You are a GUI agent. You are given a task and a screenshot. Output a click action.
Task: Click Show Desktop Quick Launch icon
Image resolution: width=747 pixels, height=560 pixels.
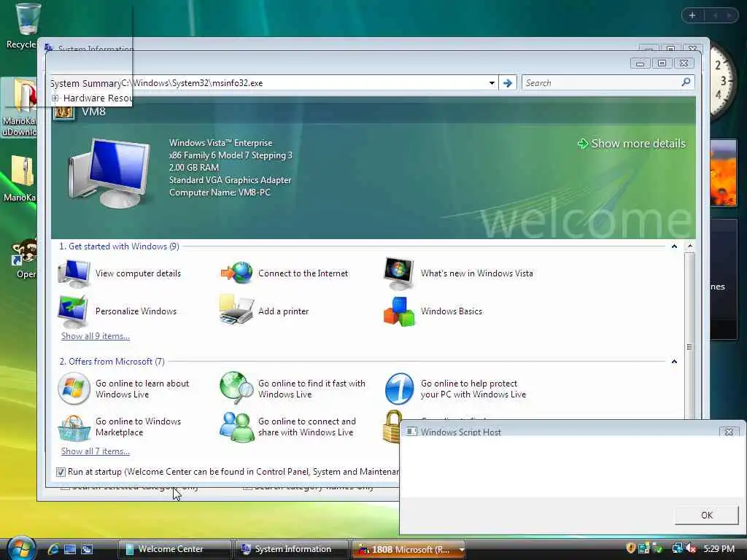(x=70, y=549)
